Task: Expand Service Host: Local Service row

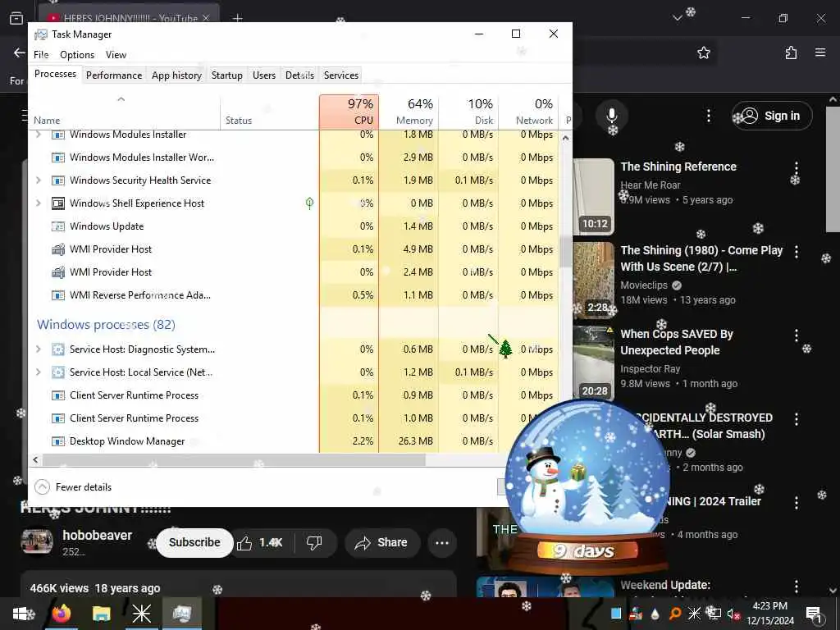Action: click(x=38, y=372)
